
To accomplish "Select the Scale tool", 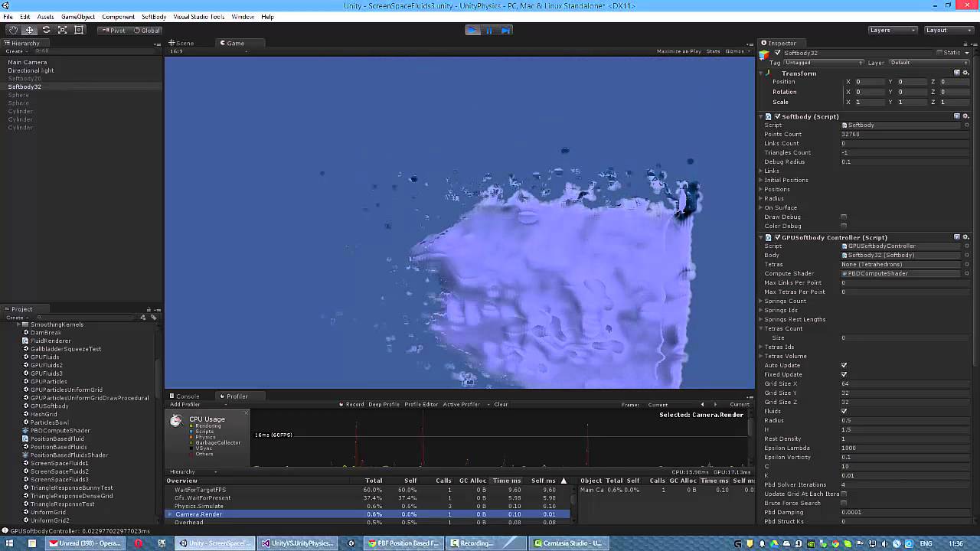I will [x=64, y=29].
